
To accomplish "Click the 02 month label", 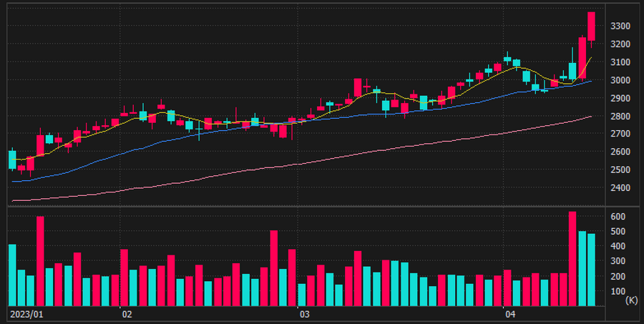I will (x=127, y=315).
